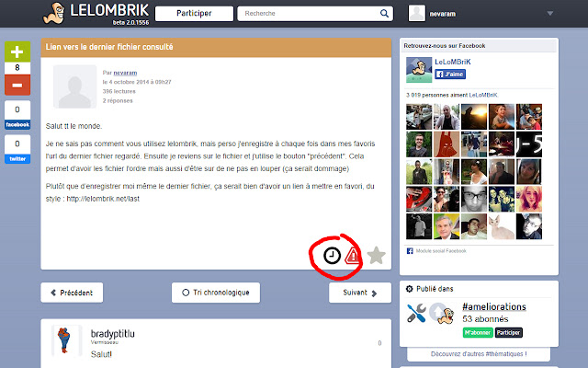This screenshot has width=588, height=368.
Task: Share the post on facebook counter
Action: click(17, 115)
